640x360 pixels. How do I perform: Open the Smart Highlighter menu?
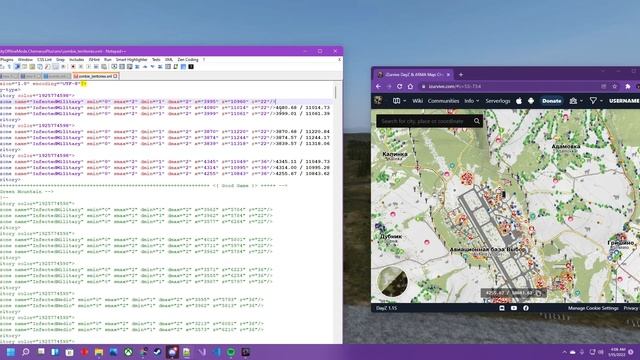point(131,60)
